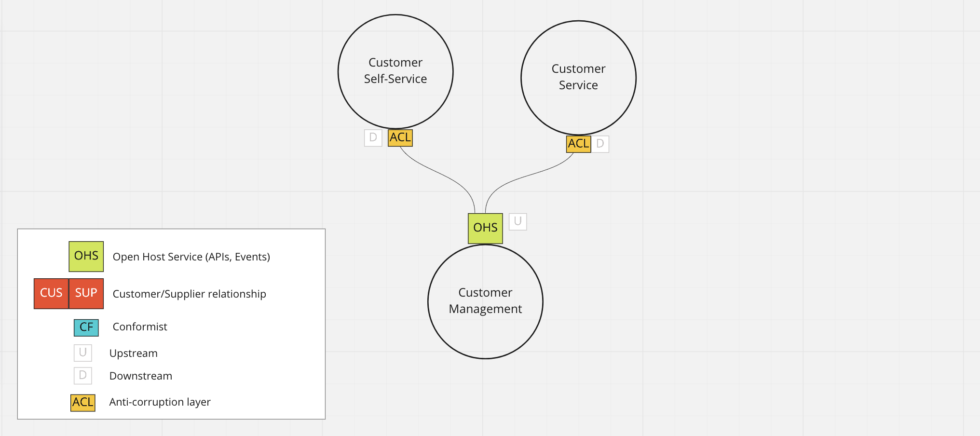Select the "Anti-corruption layer" legend text
Image resolution: width=980 pixels, height=436 pixels.
pos(160,402)
